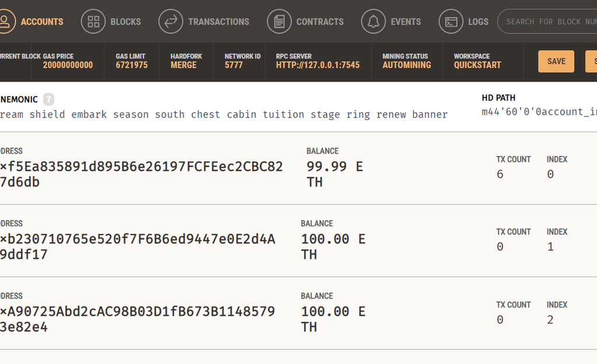Image resolution: width=597 pixels, height=364 pixels.
Task: Click the Accounts person icon
Action: pyautogui.click(x=5, y=22)
